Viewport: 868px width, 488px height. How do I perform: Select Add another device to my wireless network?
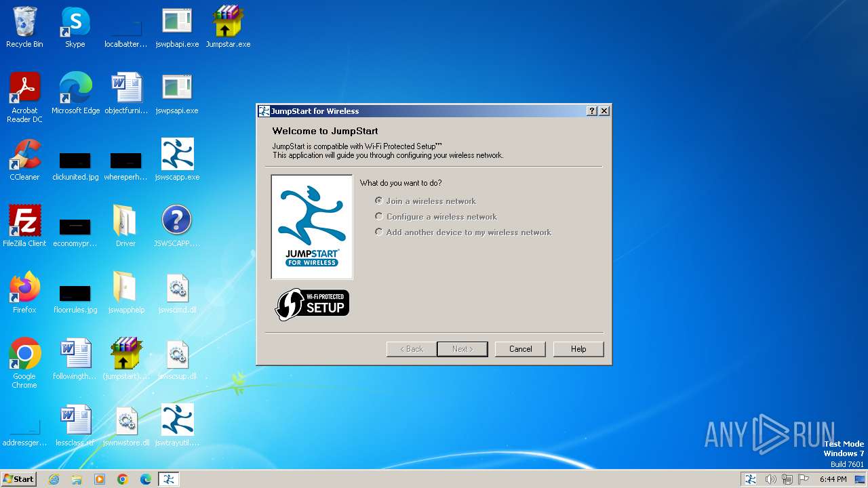pyautogui.click(x=463, y=232)
